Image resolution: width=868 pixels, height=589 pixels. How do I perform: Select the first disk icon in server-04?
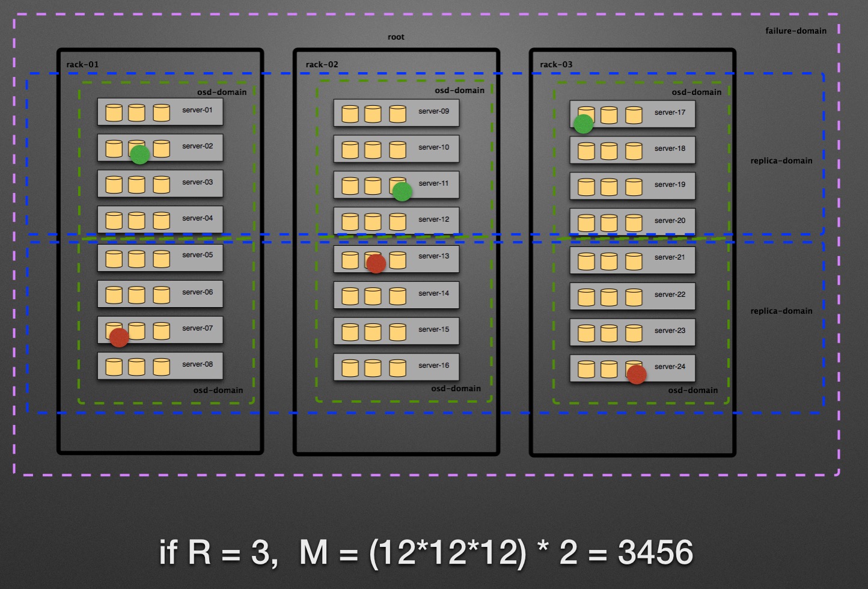(x=114, y=221)
